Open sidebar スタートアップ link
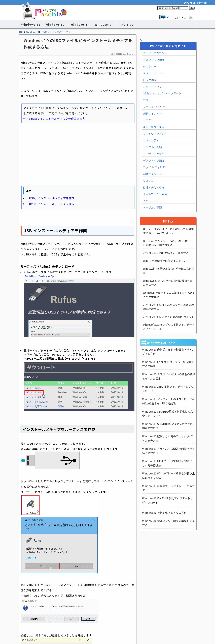Image resolution: width=215 pixels, height=644 pixels. coord(152,87)
